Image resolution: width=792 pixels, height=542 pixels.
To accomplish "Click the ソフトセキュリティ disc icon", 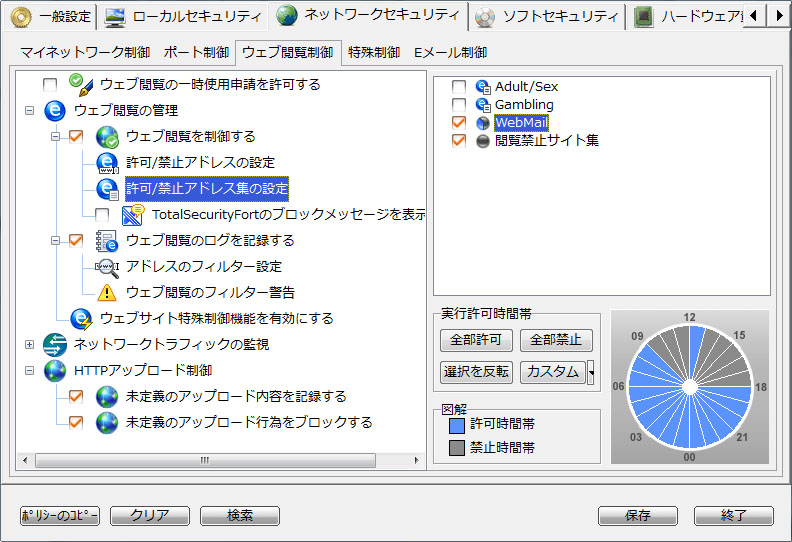I will pyautogui.click(x=485, y=17).
